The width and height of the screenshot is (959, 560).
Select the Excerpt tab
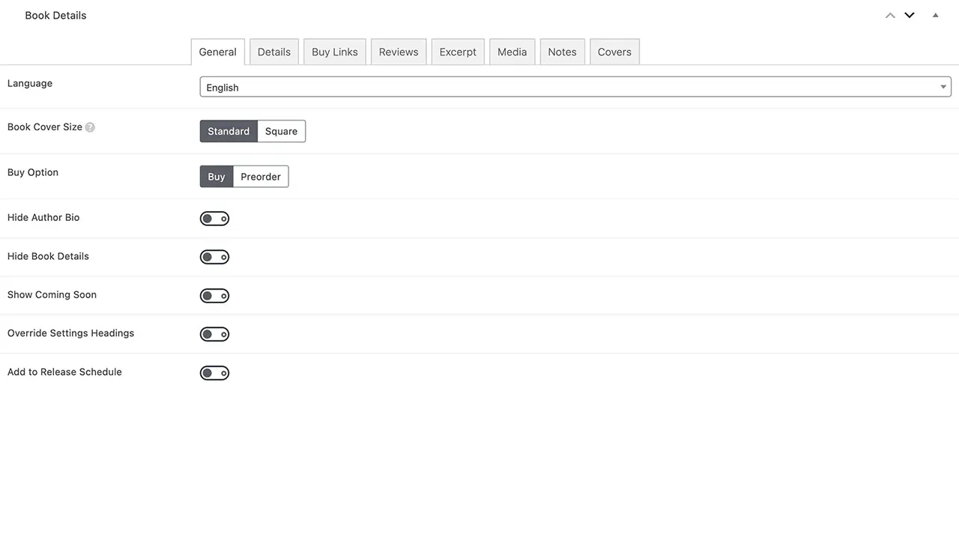(457, 52)
